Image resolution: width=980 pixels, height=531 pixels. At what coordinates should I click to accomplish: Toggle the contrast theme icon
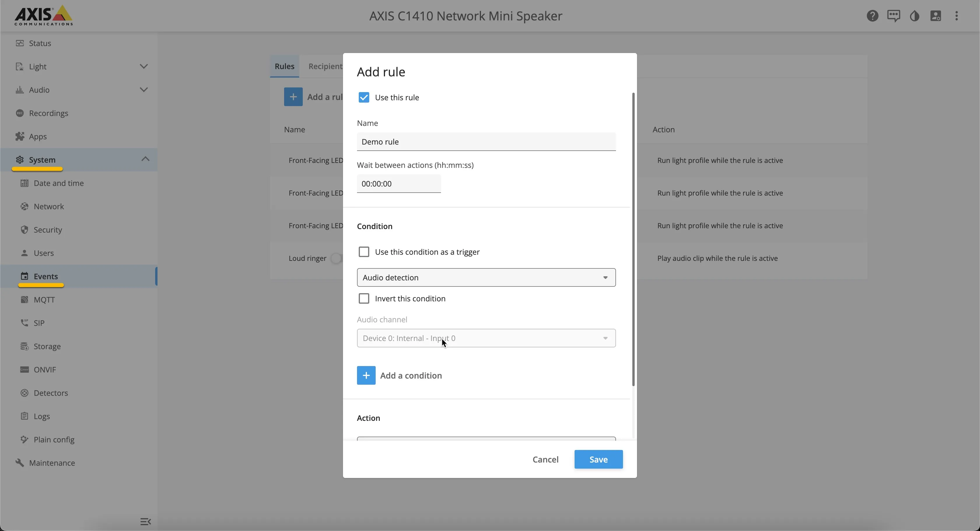(915, 16)
